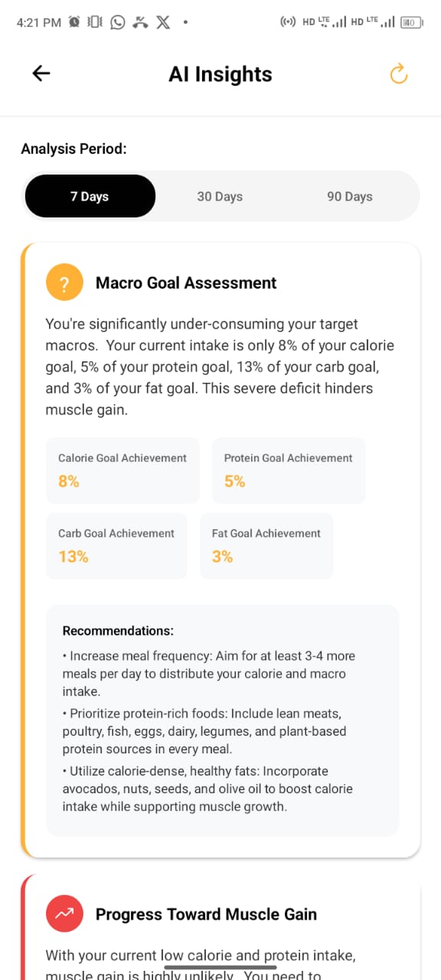Select the Calorie Goal Achievement card
Screen dimensions: 441x980
tap(122, 471)
